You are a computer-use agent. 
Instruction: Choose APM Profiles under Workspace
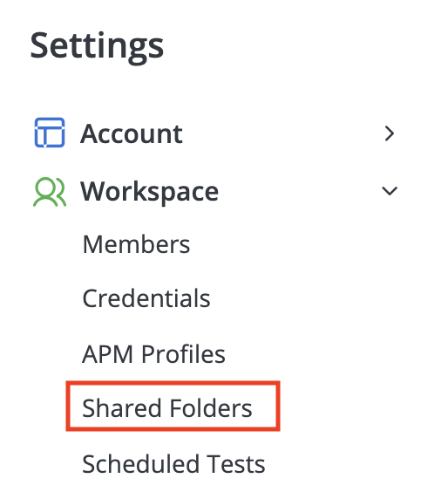(x=153, y=353)
